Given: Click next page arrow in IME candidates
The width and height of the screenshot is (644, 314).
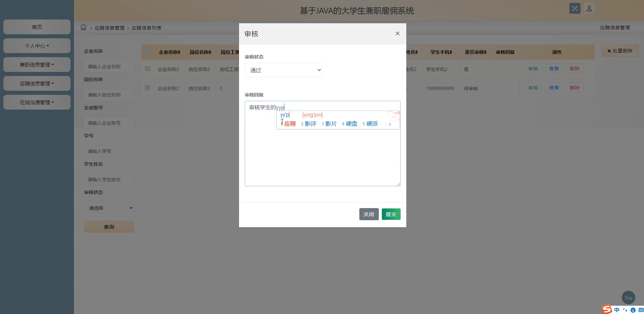Looking at the screenshot, I should [390, 124].
